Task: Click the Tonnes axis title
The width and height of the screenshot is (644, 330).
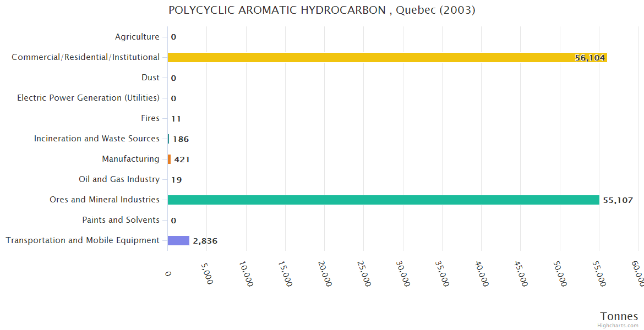Action: [x=619, y=316]
